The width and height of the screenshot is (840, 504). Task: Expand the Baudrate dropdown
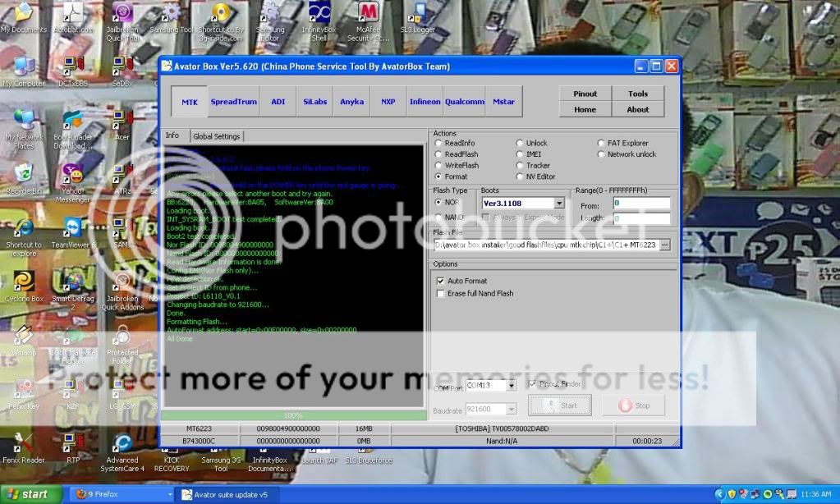[x=511, y=409]
